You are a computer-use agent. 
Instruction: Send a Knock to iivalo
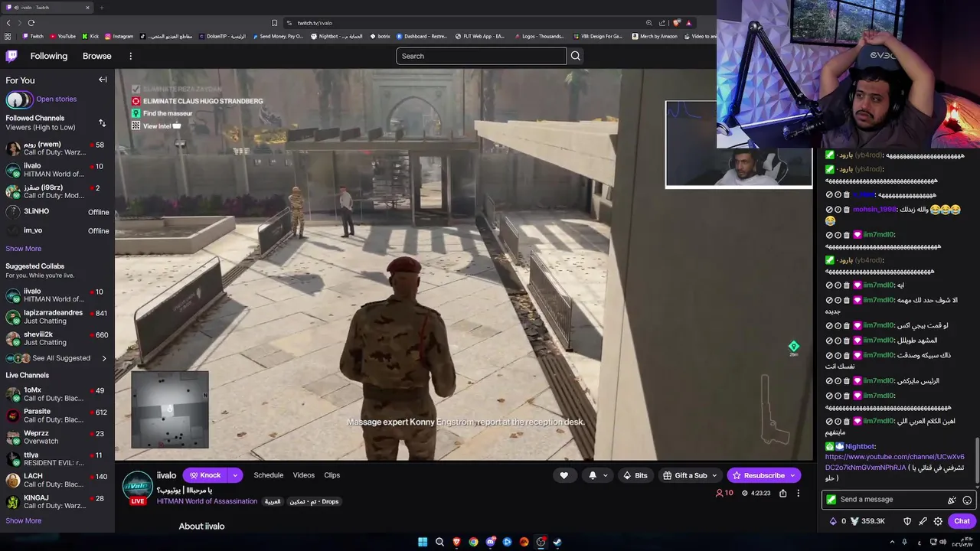(205, 475)
